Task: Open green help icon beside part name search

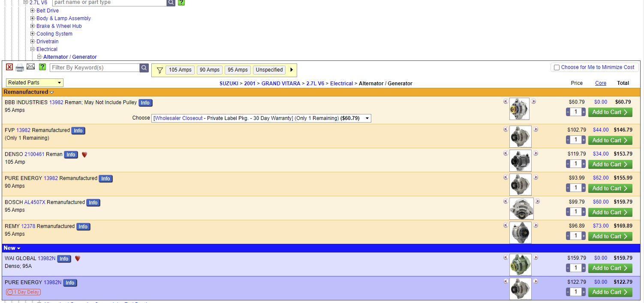Action: coord(181,3)
